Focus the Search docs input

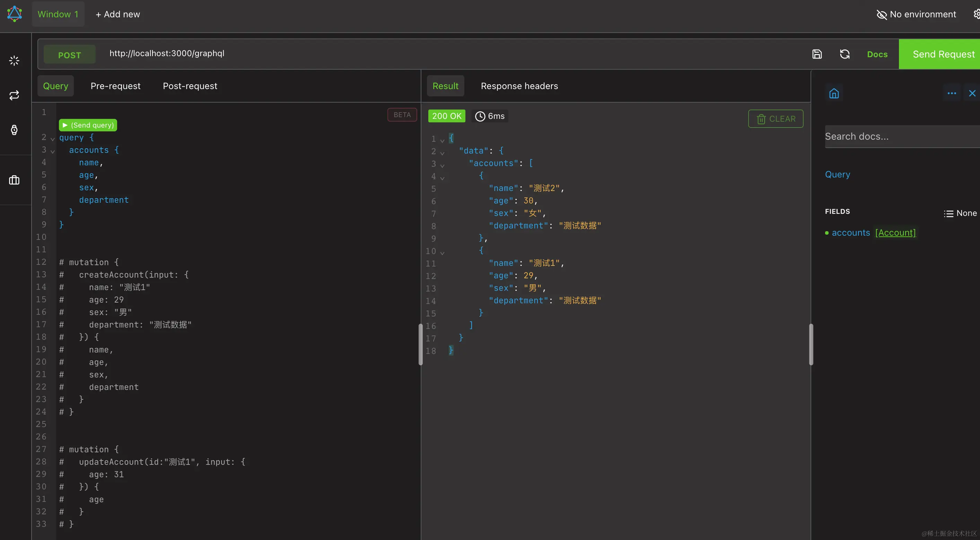click(x=902, y=136)
